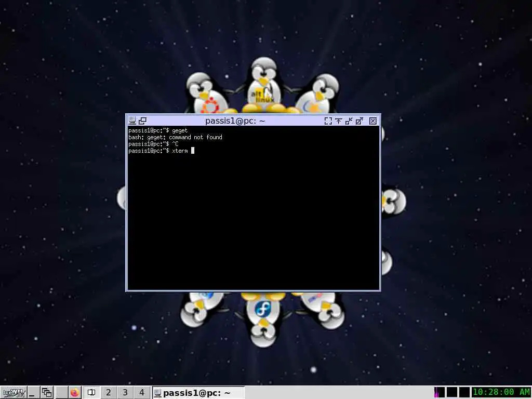Switch to workspace 1 button
This screenshot has height=399, width=532.
pos(91,393)
